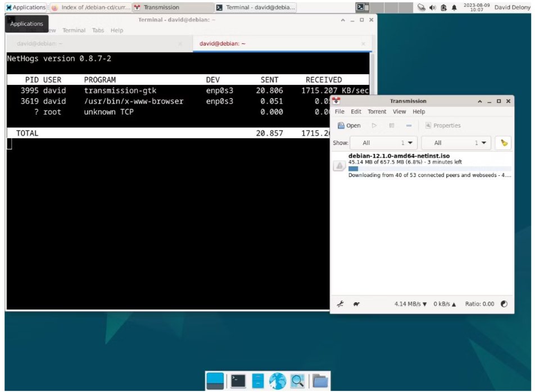The width and height of the screenshot is (535, 392).
Task: Click the 4.14 MB/s download speed
Action: pyautogui.click(x=410, y=304)
